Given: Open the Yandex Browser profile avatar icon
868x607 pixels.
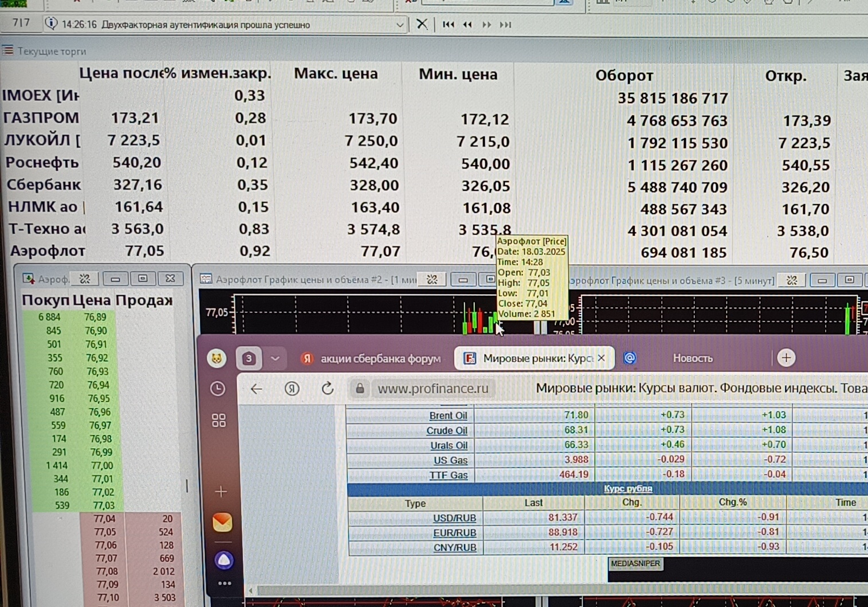Looking at the screenshot, I should point(217,358).
